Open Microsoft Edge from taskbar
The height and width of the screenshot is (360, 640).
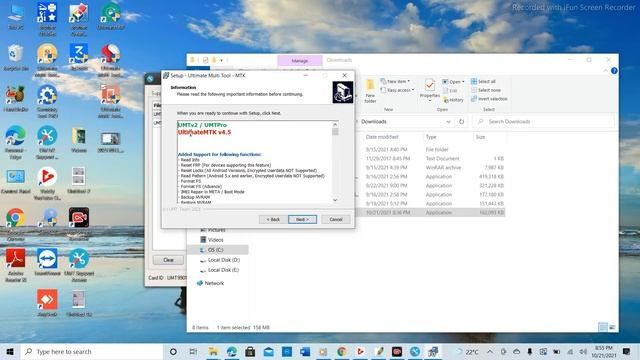231,351
